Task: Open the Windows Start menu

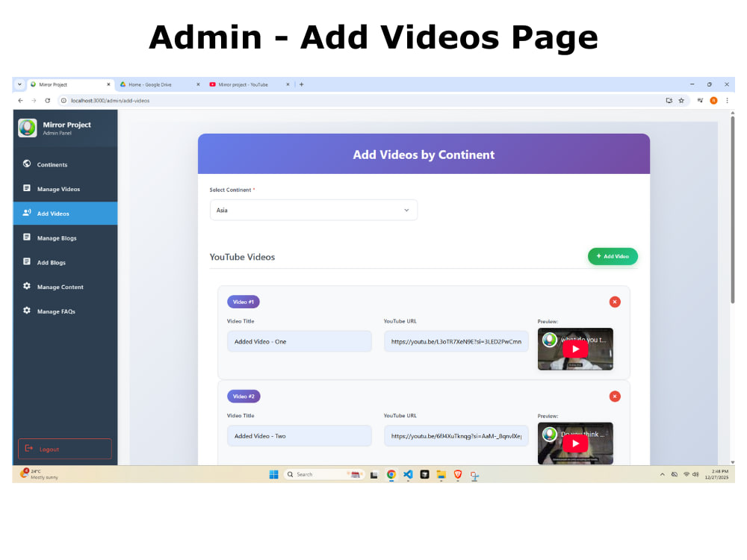Action: point(273,474)
